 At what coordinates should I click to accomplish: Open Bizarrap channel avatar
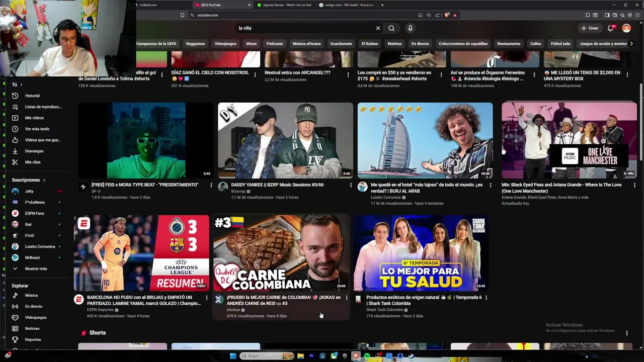(223, 187)
